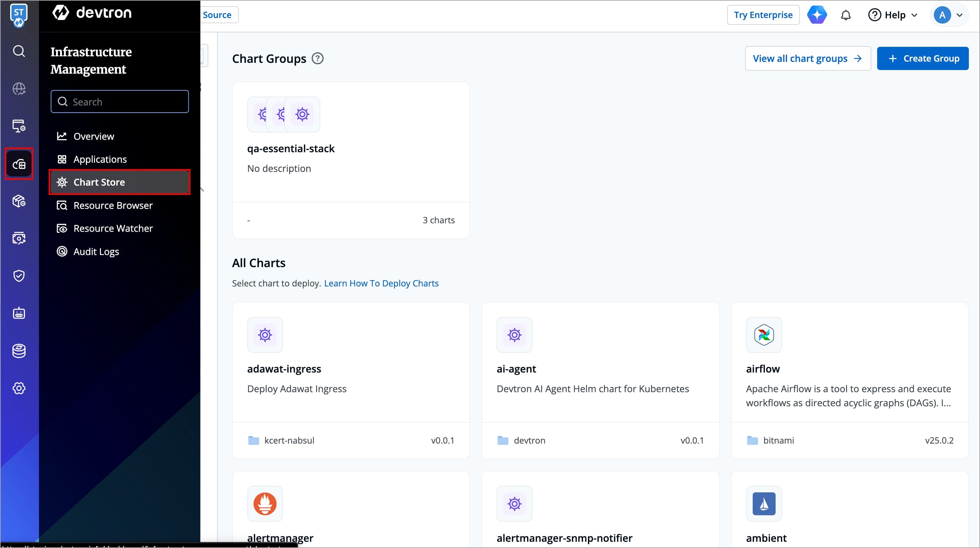Screen dimensions: 980x548
Task: Click Chart Groups help question icon
Action: pos(317,59)
